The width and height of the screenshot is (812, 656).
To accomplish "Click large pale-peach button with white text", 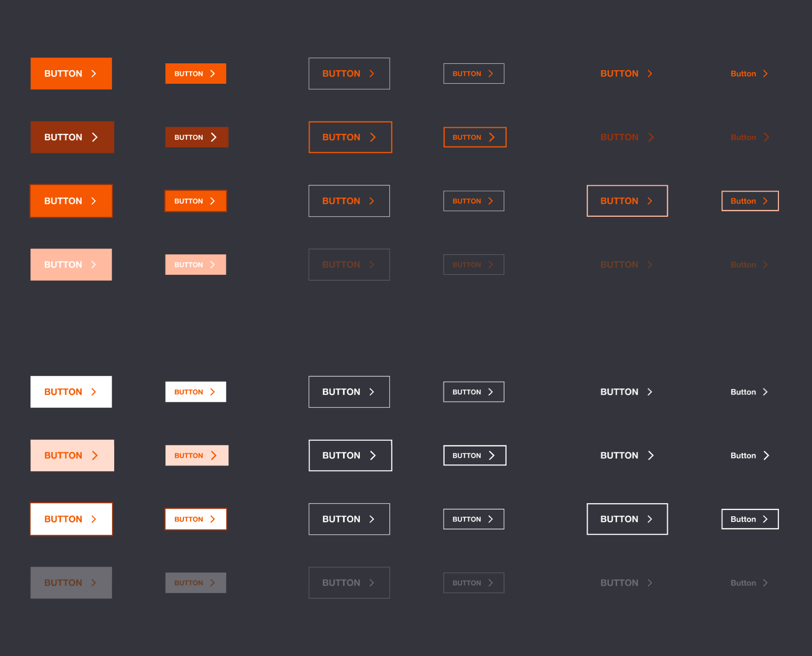I will pyautogui.click(x=71, y=265).
